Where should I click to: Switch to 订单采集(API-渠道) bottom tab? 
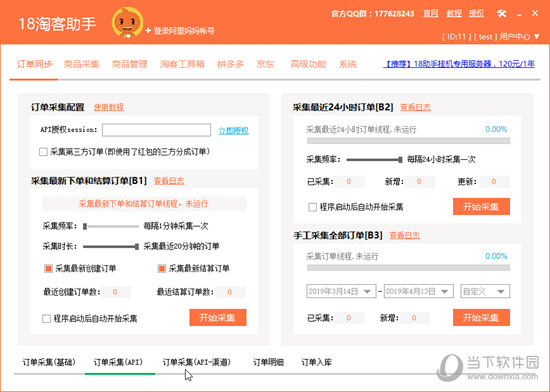coord(197,362)
